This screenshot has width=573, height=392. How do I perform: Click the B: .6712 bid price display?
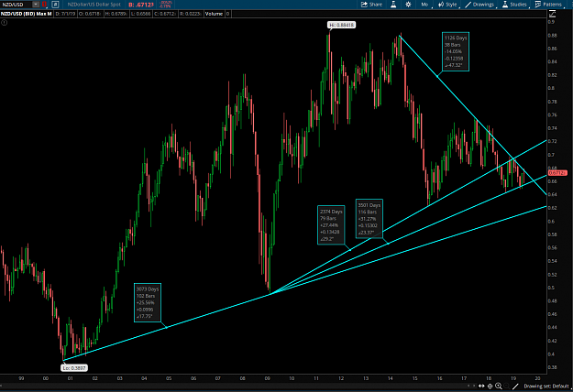click(141, 5)
